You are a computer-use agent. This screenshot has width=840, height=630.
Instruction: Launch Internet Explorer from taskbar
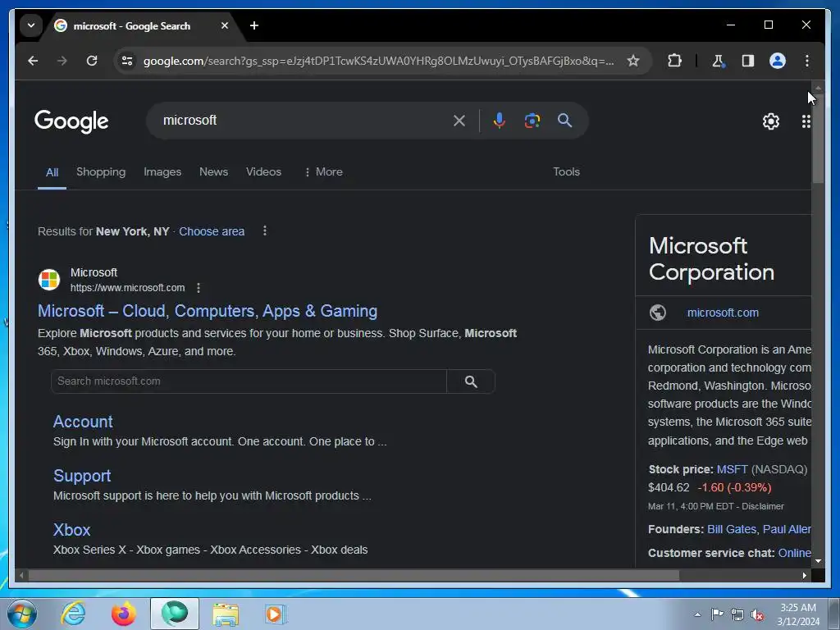pos(73,614)
